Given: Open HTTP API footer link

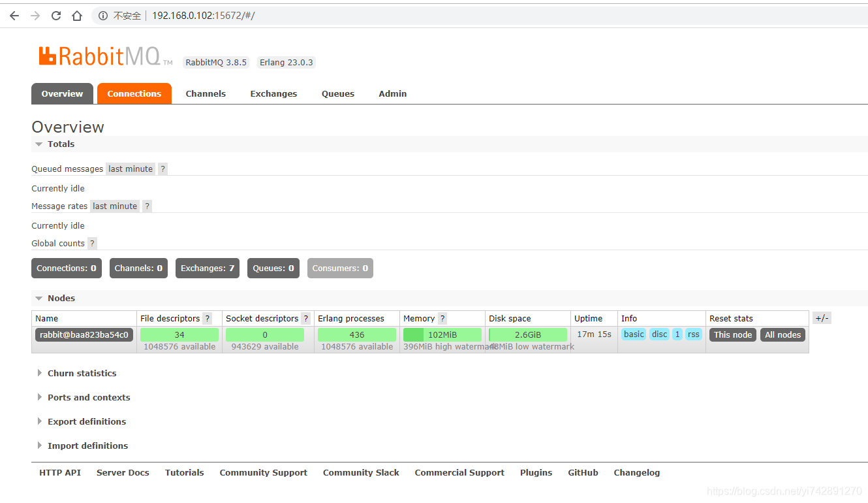Looking at the screenshot, I should (60, 472).
